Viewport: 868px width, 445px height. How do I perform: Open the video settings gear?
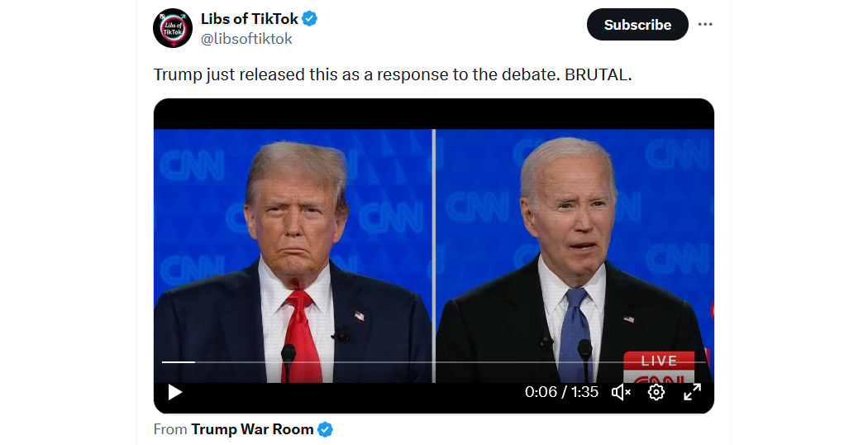(x=656, y=392)
